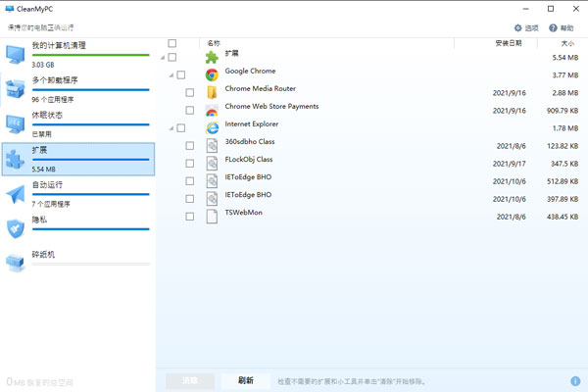
Task: Click the CleanMyPC title bar app icon
Action: pyautogui.click(x=10, y=9)
